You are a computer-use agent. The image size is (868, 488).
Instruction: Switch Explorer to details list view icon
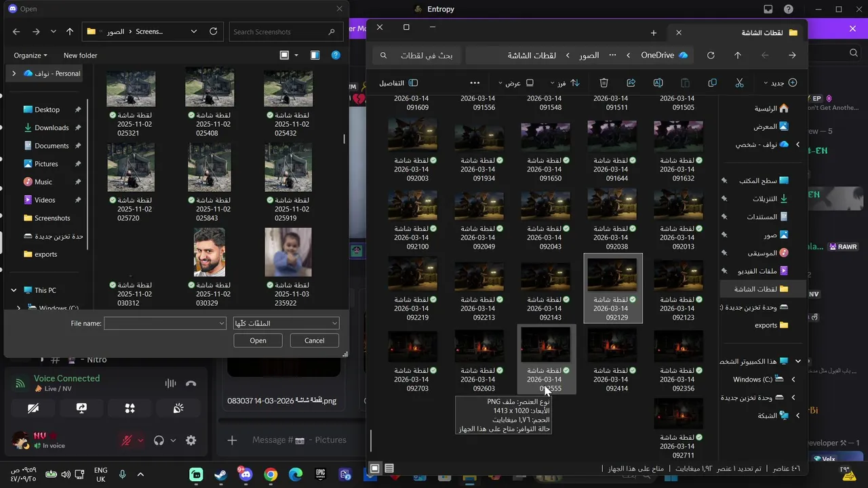[389, 468]
